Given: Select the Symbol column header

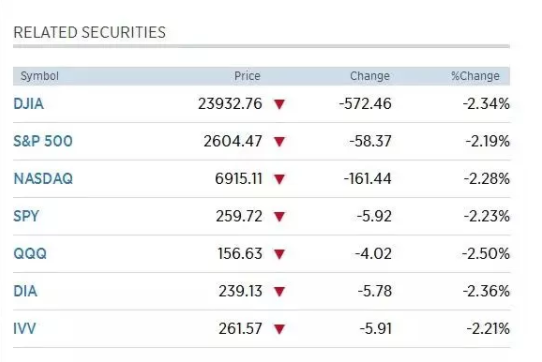Looking at the screenshot, I should pos(39,76).
